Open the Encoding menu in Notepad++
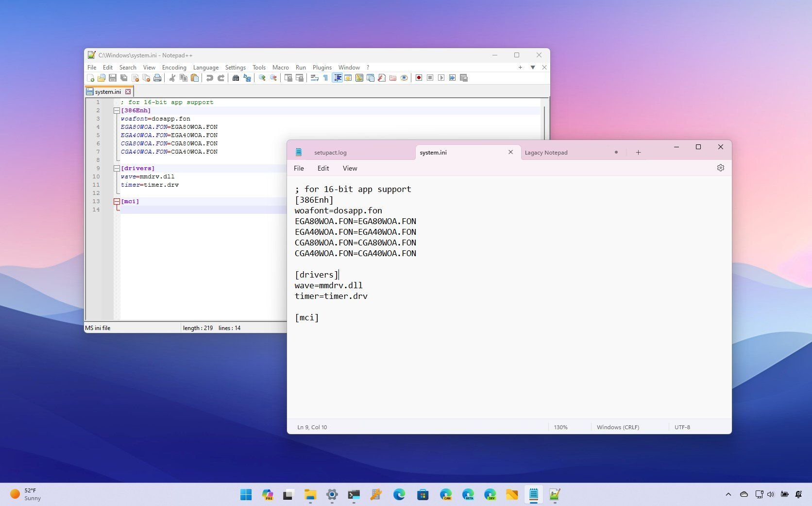 [174, 68]
